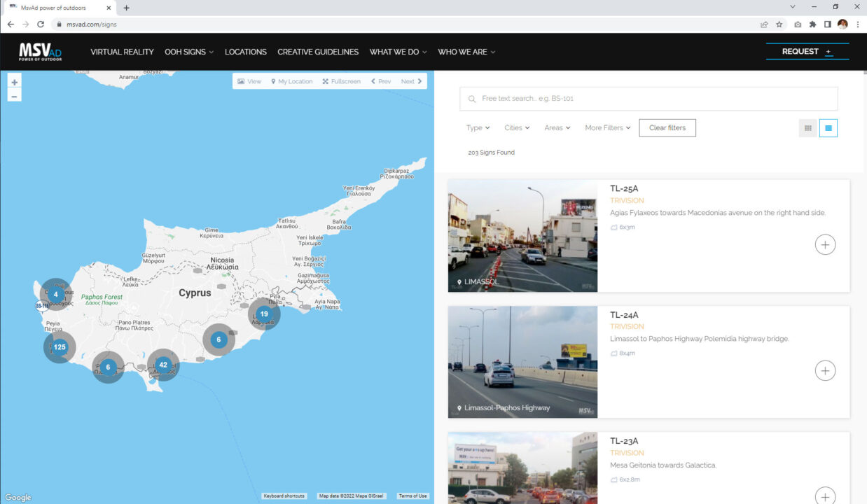Click the 19 signs map cluster
This screenshot has width=867, height=504.
point(264,314)
